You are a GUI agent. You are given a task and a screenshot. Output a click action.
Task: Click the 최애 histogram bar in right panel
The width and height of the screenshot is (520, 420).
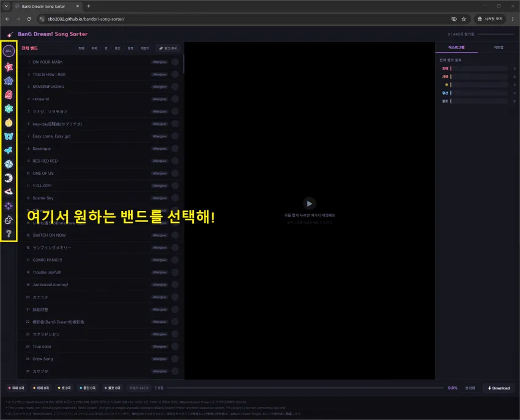pos(479,68)
